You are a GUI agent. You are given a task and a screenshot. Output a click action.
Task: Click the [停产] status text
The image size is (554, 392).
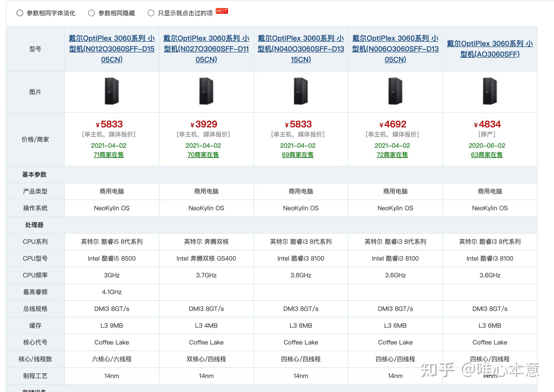(x=487, y=134)
